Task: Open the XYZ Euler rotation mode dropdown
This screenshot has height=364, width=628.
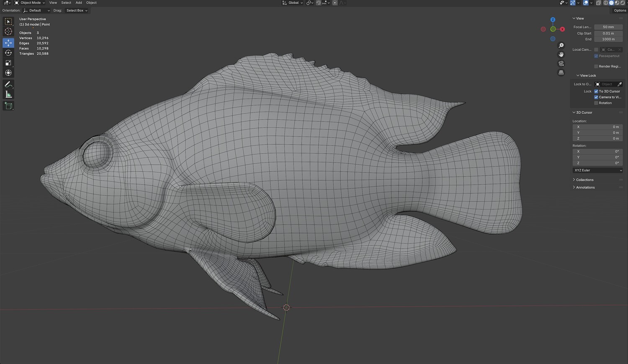Action: click(597, 170)
